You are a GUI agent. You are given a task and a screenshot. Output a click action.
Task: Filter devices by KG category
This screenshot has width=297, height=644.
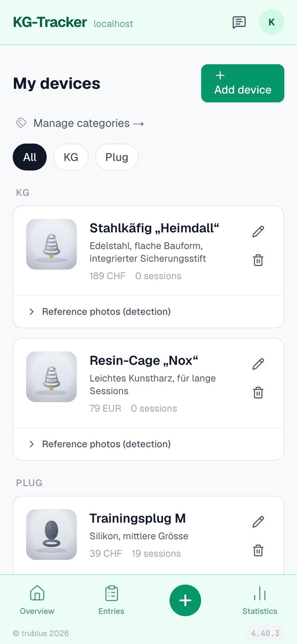(x=71, y=157)
